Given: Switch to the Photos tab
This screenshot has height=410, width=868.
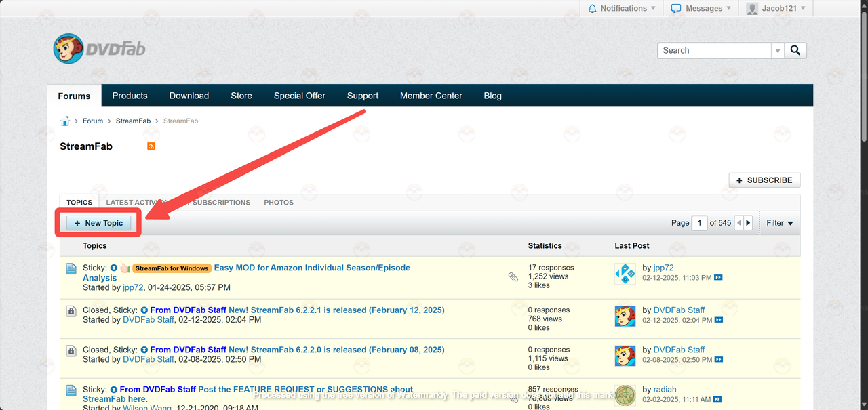Looking at the screenshot, I should coord(279,202).
